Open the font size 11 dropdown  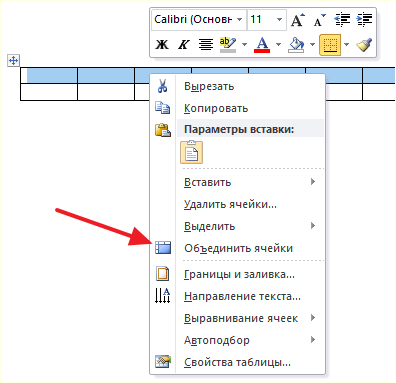pyautogui.click(x=279, y=20)
